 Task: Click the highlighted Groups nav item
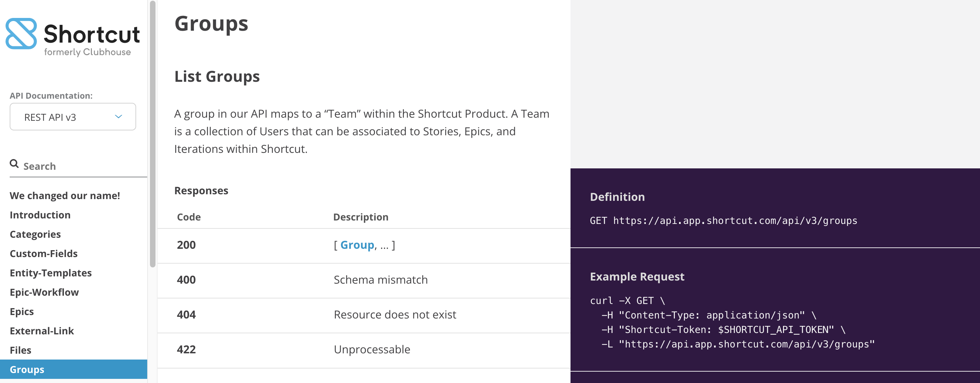pos(27,369)
